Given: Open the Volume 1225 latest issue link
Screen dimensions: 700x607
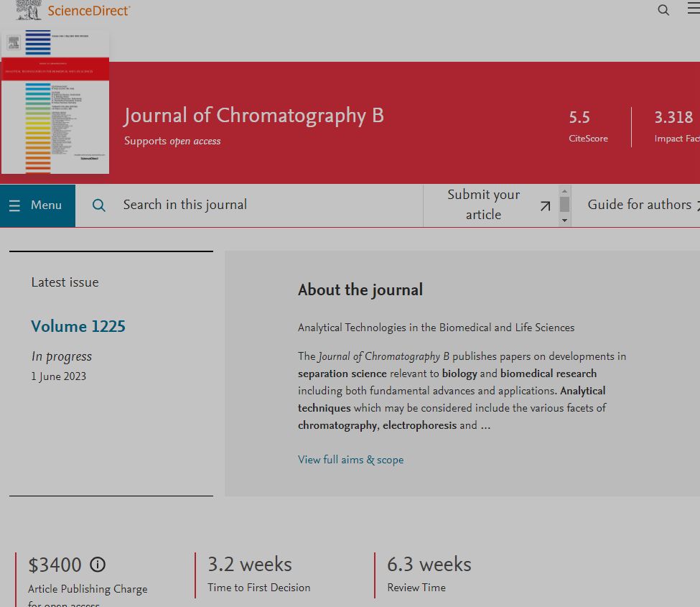Looking at the screenshot, I should point(78,326).
